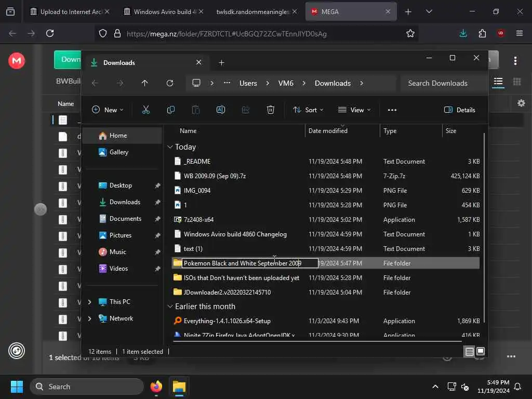Open the New item dropdown
Viewport: 532px width, 399px height.
tap(108, 110)
